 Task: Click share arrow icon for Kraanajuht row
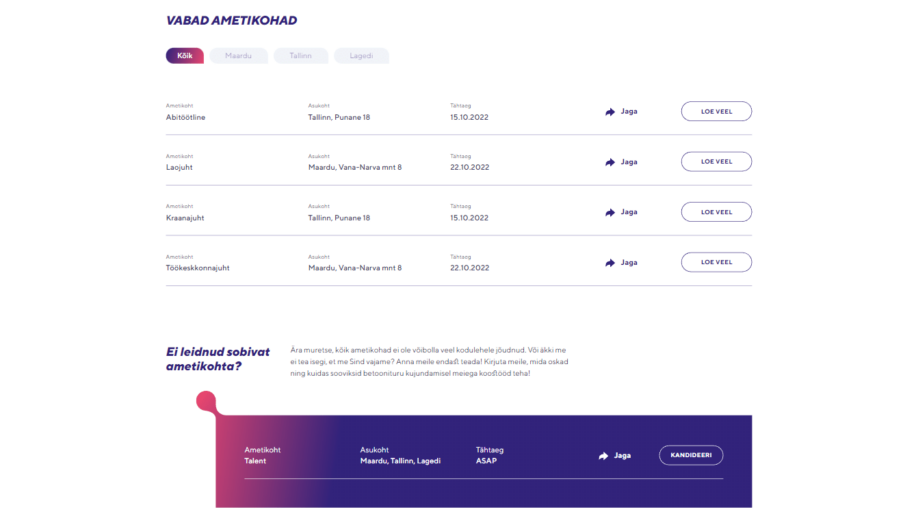(x=610, y=212)
